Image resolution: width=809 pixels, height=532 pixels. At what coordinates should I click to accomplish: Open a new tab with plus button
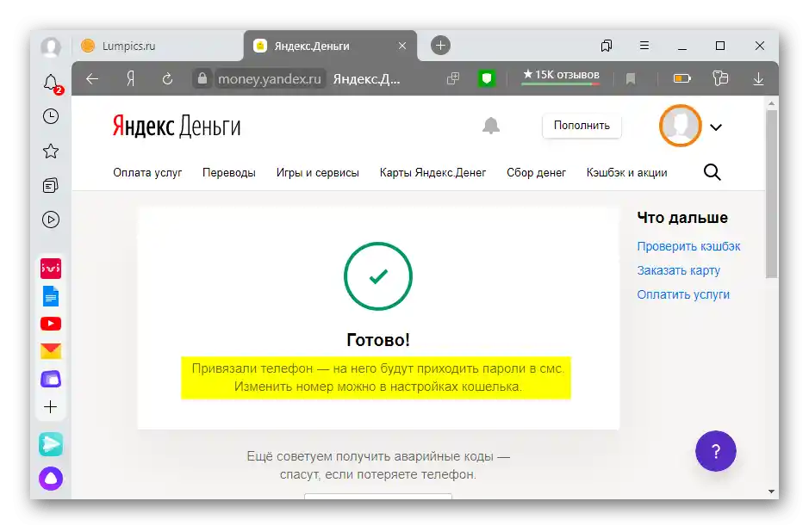point(440,46)
